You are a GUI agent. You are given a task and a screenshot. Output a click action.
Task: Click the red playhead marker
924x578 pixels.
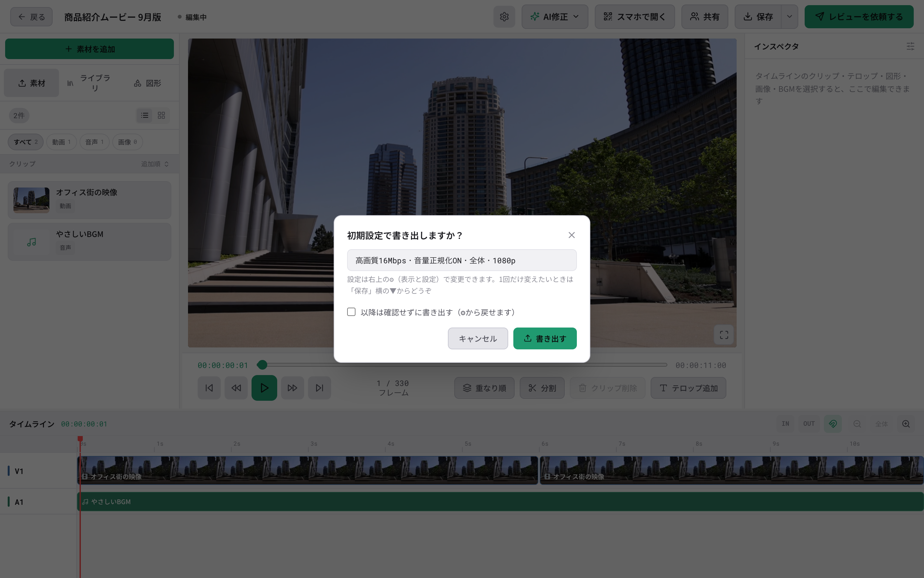[80, 438]
